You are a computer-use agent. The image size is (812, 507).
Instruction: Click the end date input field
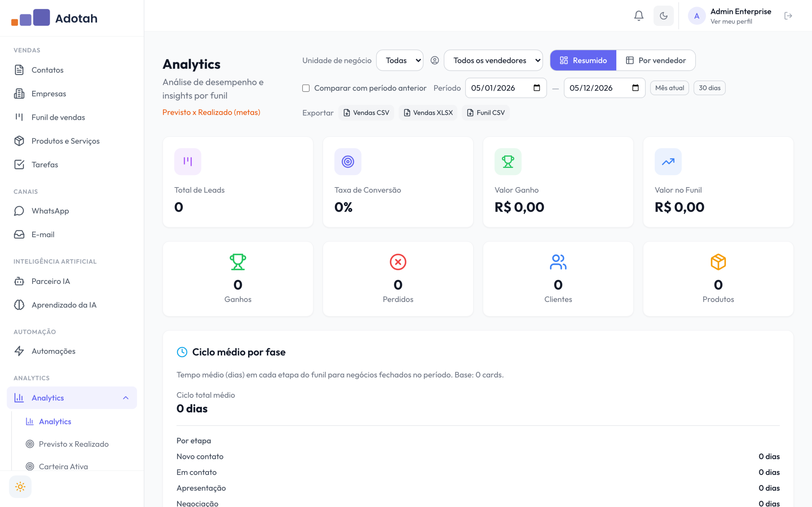[604, 88]
